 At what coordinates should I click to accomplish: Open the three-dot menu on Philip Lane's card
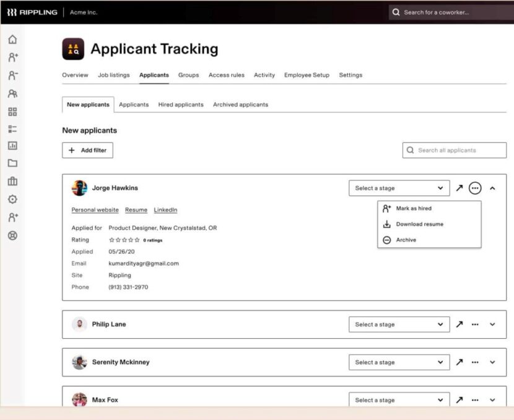pyautogui.click(x=475, y=324)
